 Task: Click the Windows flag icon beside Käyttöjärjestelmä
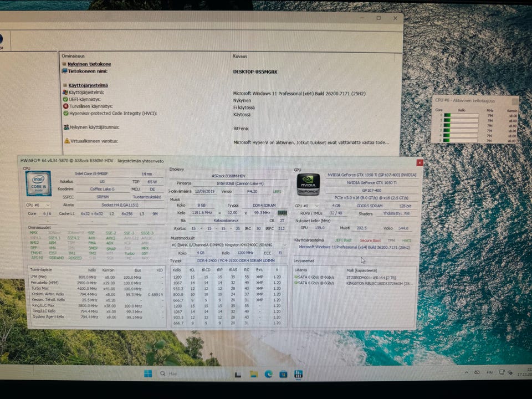(x=65, y=93)
